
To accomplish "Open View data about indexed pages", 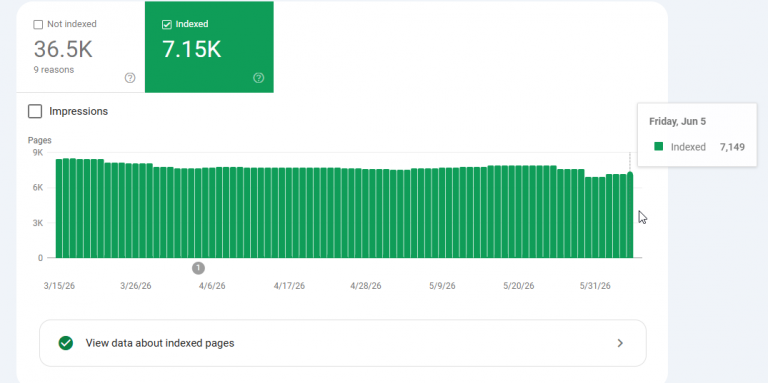I will point(342,343).
